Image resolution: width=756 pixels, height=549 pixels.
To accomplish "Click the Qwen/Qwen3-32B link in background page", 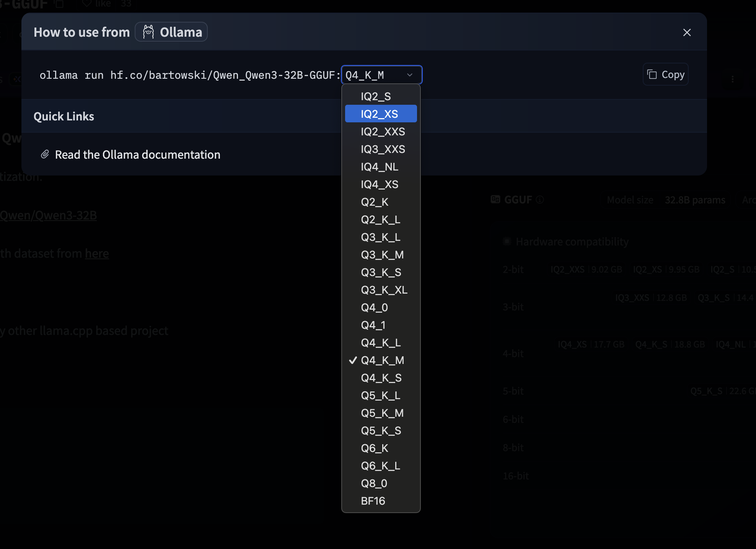I will (x=48, y=215).
